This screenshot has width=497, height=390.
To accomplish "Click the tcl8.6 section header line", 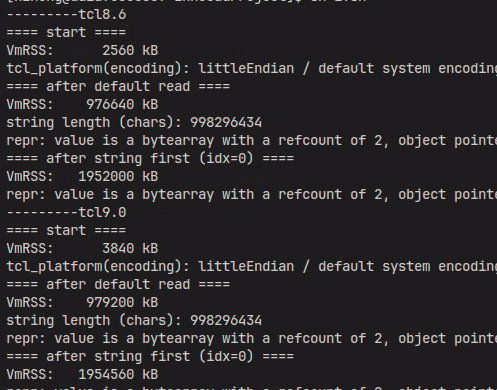I will coord(66,15).
